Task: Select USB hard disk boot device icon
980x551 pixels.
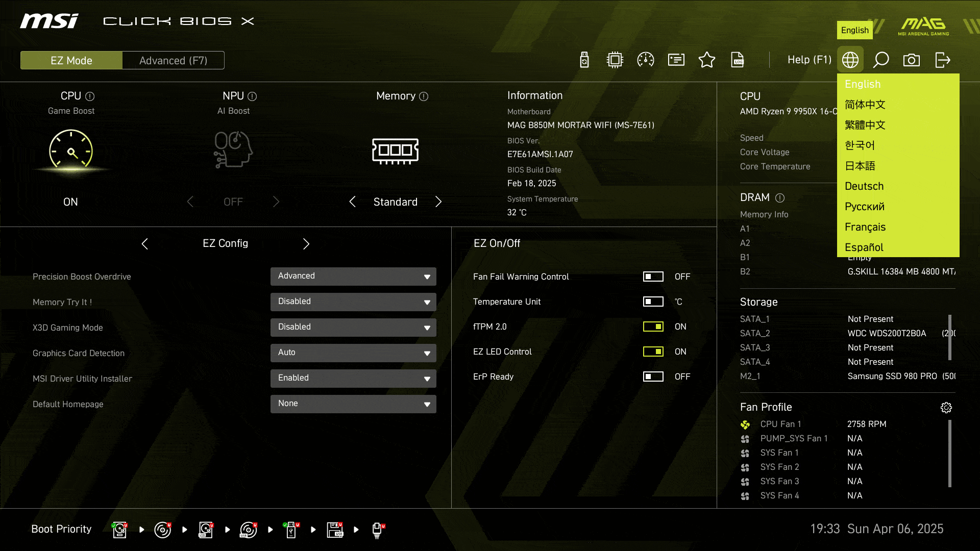Action: [x=206, y=530]
